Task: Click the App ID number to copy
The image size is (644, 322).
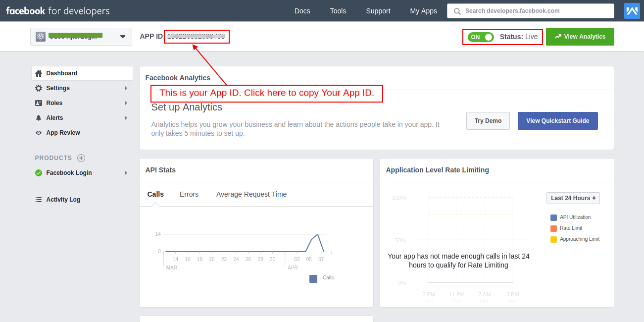Action: click(197, 36)
